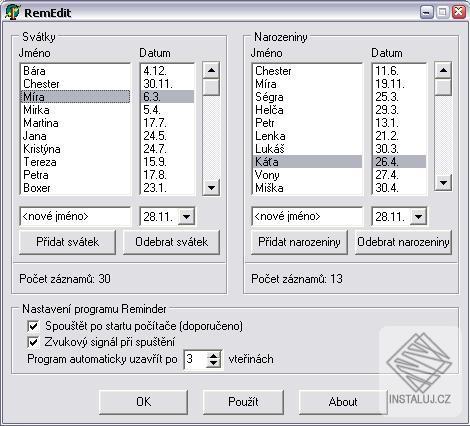Click the Narozeniny '<nové jméno>' name field
The height and width of the screenshot is (426, 470).
click(307, 217)
